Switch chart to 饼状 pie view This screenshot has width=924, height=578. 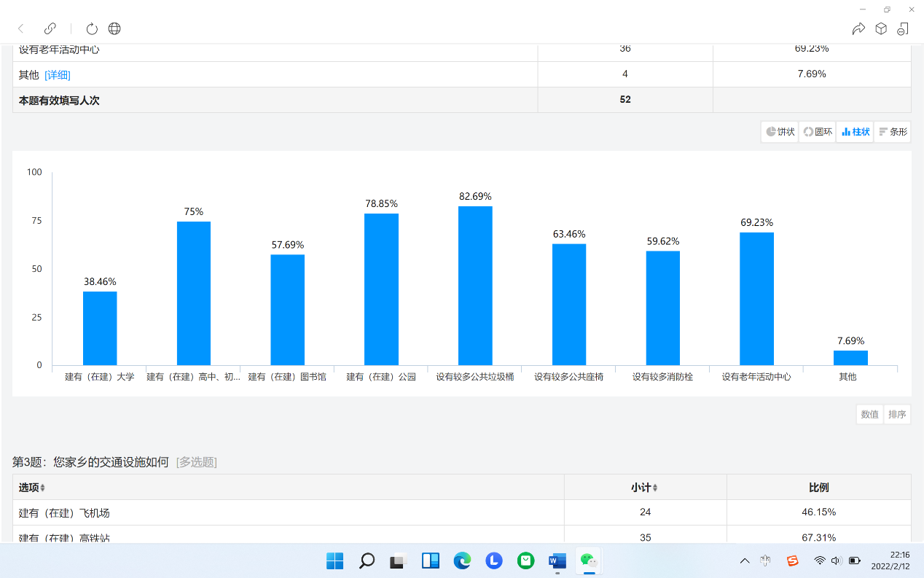point(780,132)
